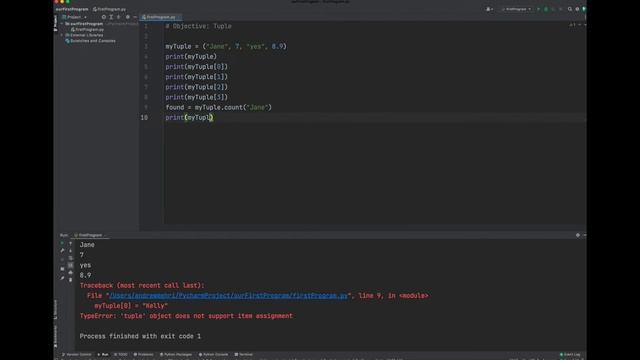This screenshot has width=640, height=360.
Task: Toggle soft-wrap in Run console
Action: click(x=71, y=258)
